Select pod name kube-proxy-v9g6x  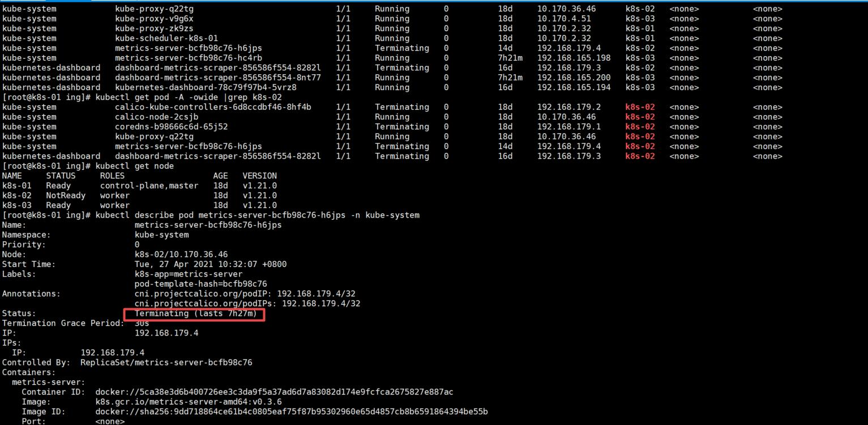[154, 19]
